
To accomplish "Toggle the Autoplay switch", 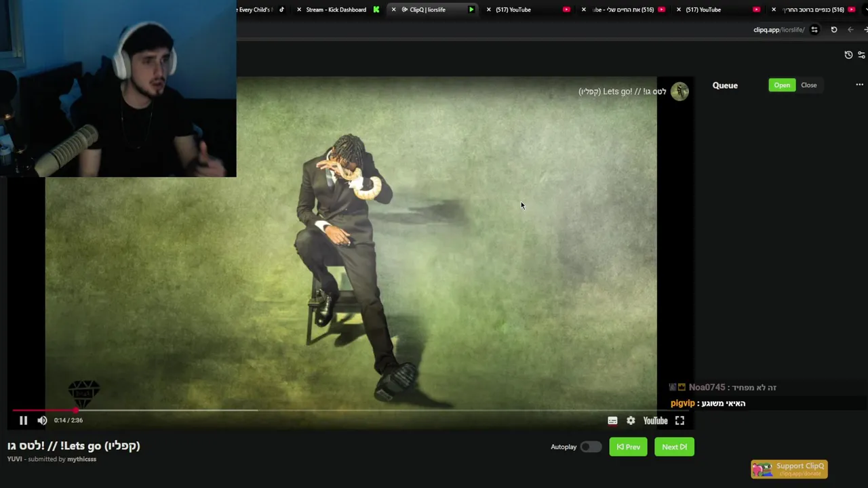I will click(591, 447).
